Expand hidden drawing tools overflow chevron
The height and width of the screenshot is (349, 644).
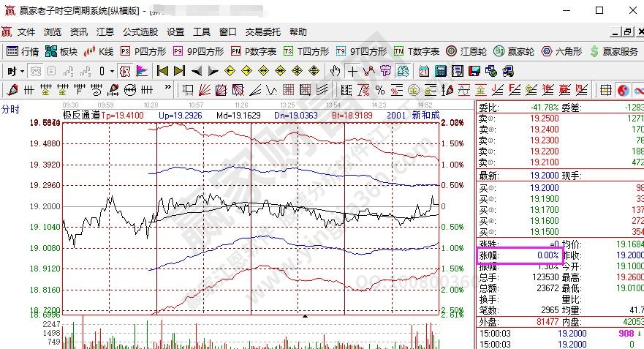point(168,88)
